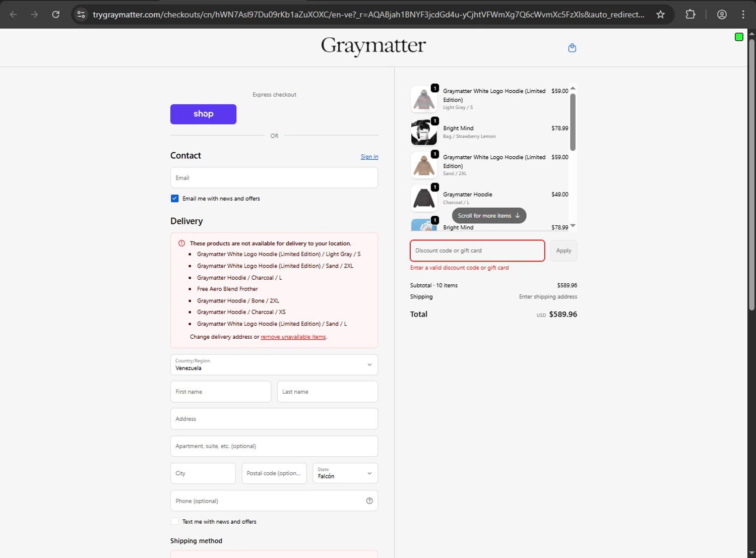Open the browser profile icon
Viewport: 756px width, 558px height.
click(x=722, y=15)
